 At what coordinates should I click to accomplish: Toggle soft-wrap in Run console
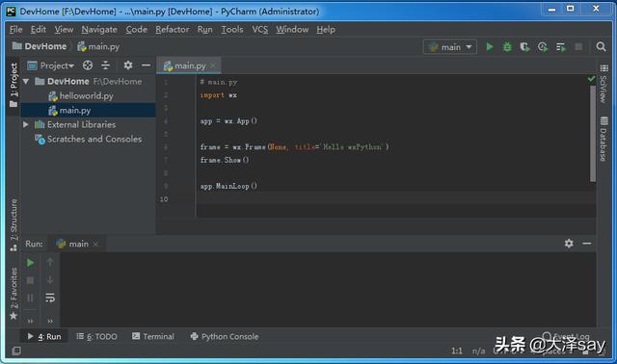tap(50, 298)
